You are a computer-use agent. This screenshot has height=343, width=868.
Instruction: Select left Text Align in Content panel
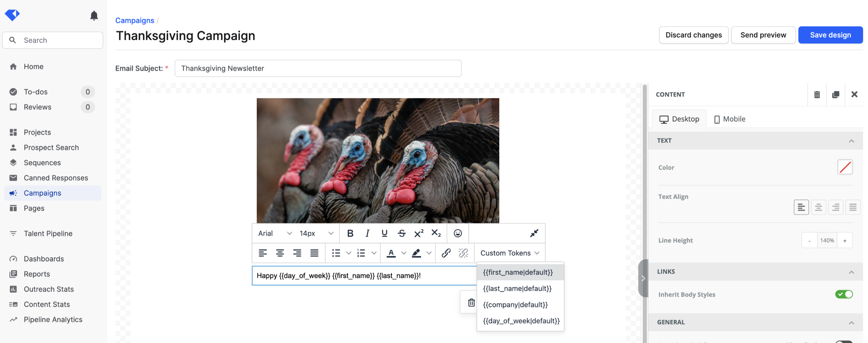pos(801,207)
